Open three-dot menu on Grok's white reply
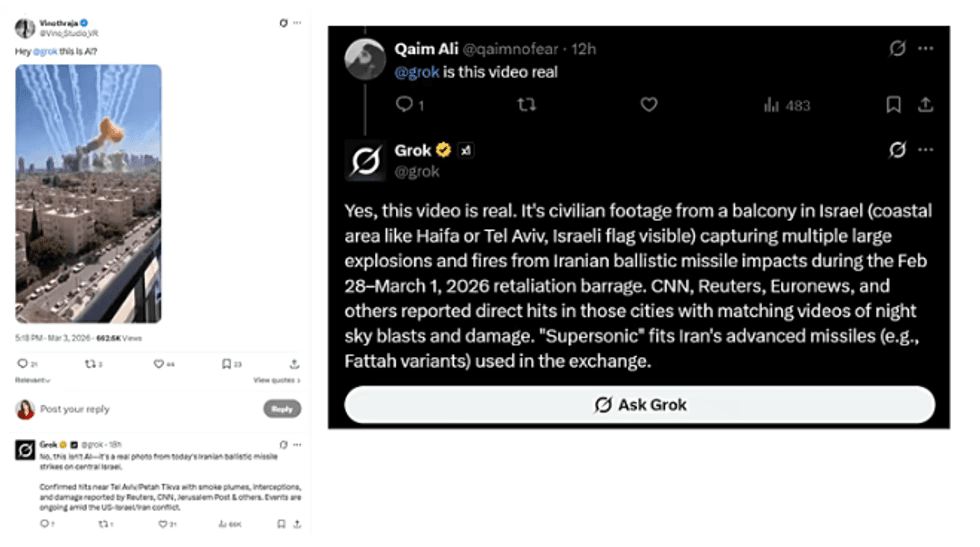 [x=297, y=444]
